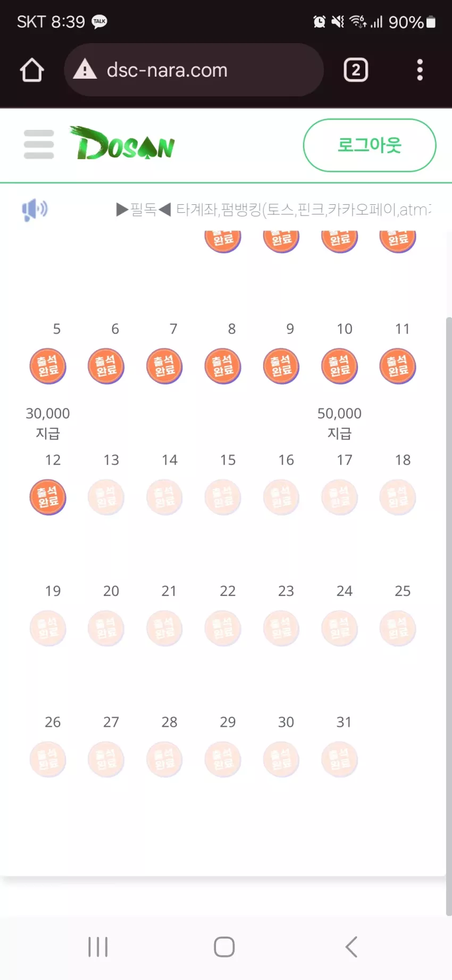Viewport: 452px width, 980px height.
Task: Tap the attendance stamp for day 5
Action: pos(48,367)
